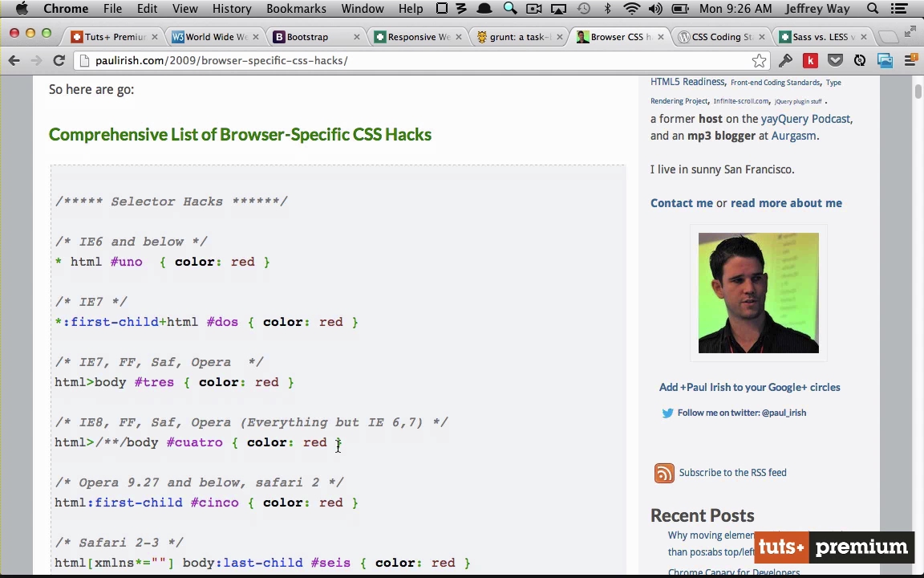Click the volume icon in menu bar
Screen dimensions: 924x578
654,8
